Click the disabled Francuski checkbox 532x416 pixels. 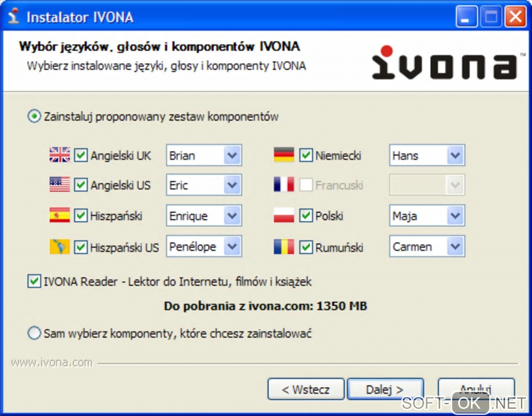(x=306, y=185)
